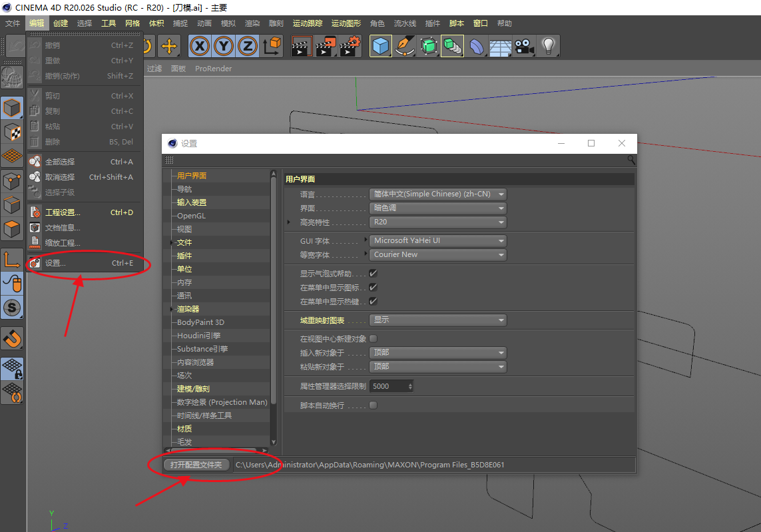Click the search magnifier in Settings dialog
This screenshot has width=761, height=532.
[x=631, y=160]
